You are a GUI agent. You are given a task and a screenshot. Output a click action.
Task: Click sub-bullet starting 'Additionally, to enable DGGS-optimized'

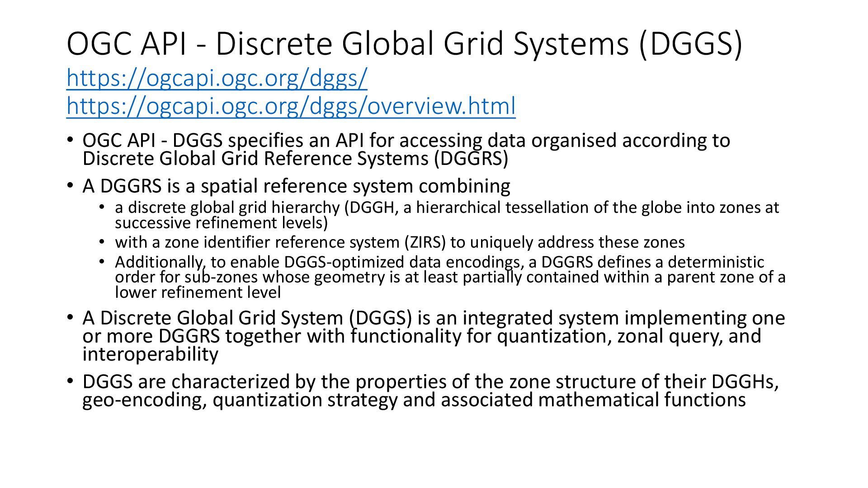(450, 277)
